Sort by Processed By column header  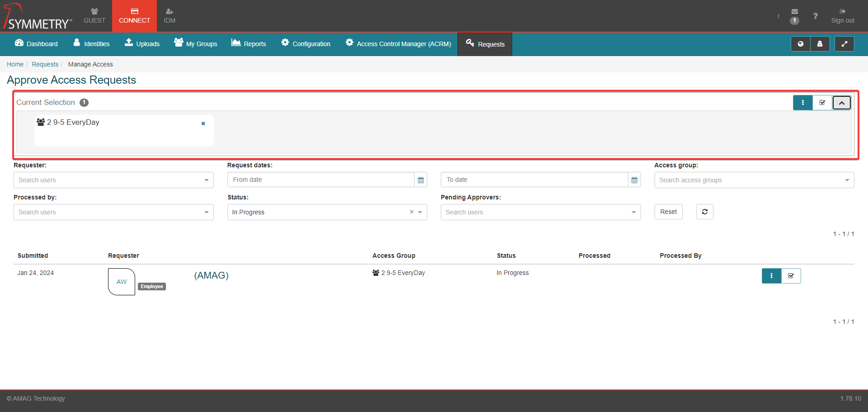[680, 256]
